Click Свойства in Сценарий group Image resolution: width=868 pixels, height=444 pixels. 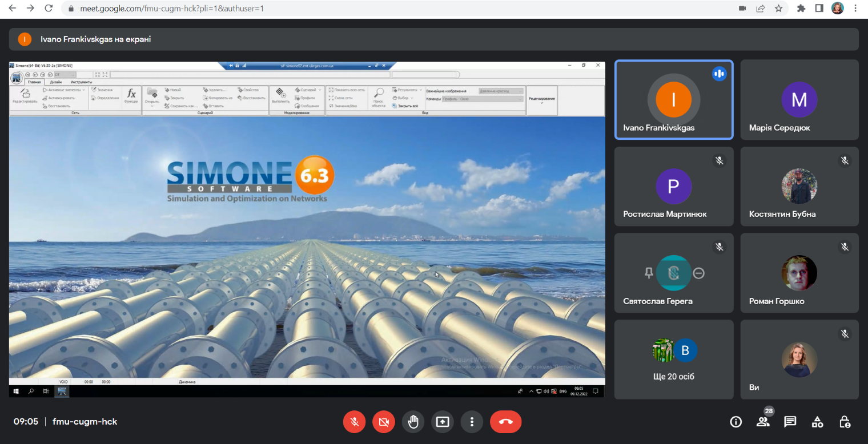pyautogui.click(x=248, y=90)
